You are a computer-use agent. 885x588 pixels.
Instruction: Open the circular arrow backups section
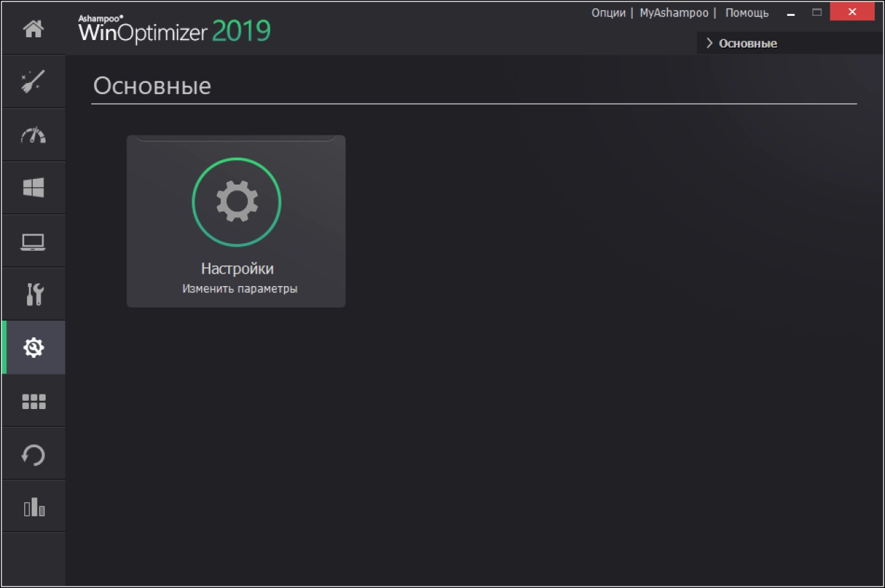33,454
